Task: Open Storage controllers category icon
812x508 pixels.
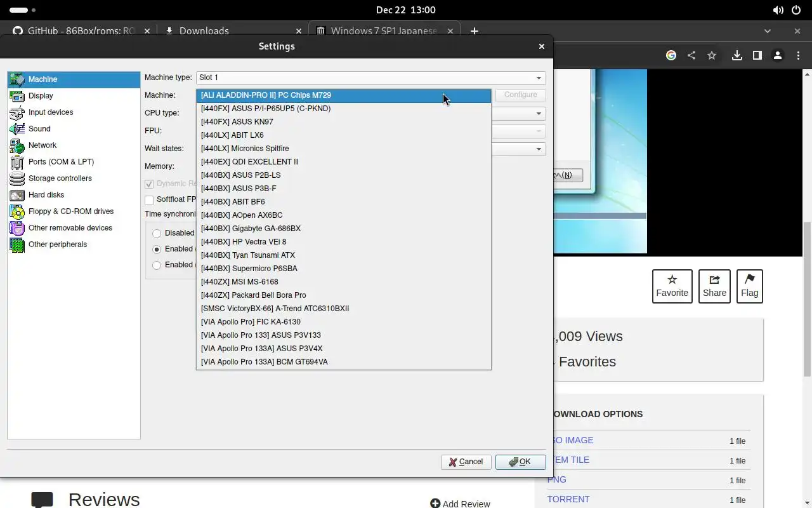Action: click(x=17, y=178)
